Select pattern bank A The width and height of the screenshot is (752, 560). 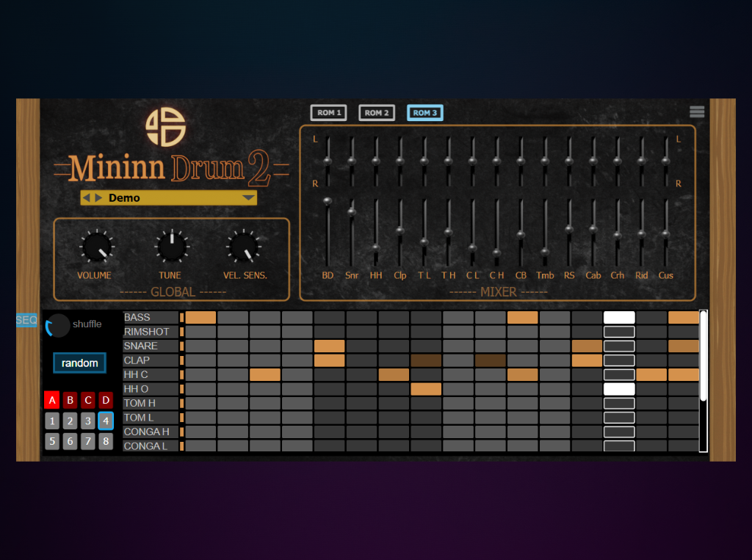coord(51,400)
